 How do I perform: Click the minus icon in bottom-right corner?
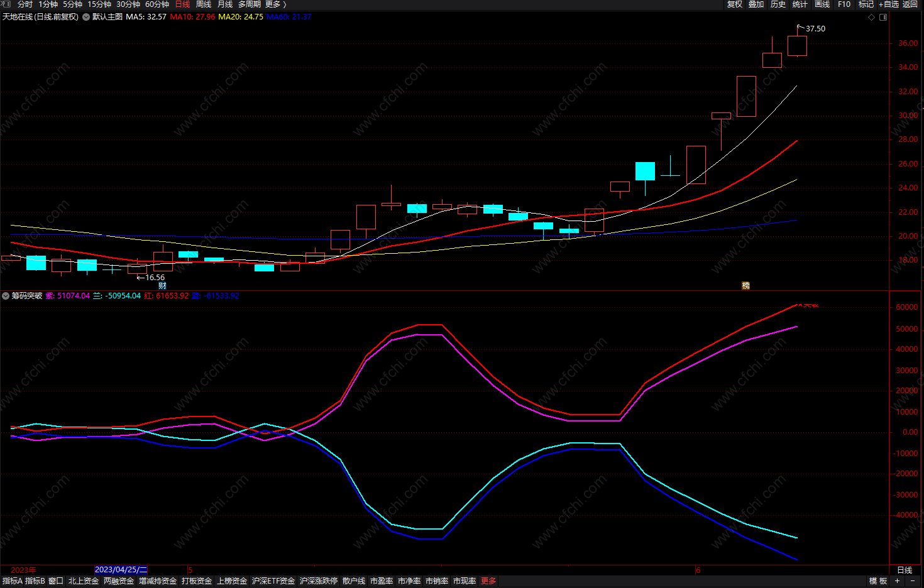tap(913, 581)
